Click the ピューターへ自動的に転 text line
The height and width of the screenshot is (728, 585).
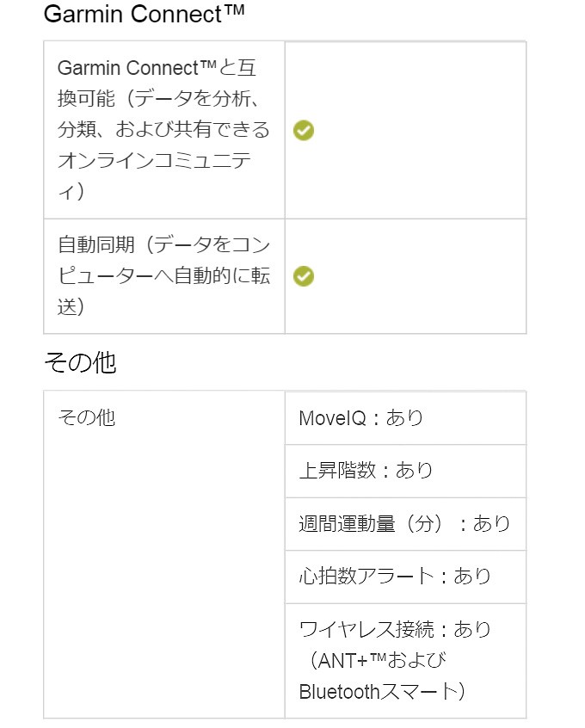163,276
